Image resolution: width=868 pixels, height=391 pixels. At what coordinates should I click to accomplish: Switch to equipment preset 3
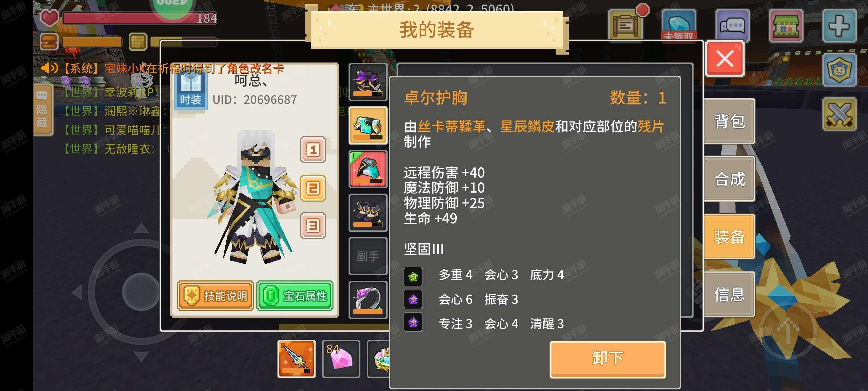click(313, 226)
